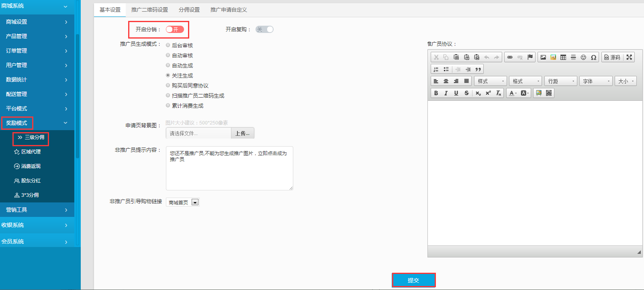This screenshot has height=290, width=644.
Task: Open the 商城首页 shopping link dropdown
Action: pos(183,202)
